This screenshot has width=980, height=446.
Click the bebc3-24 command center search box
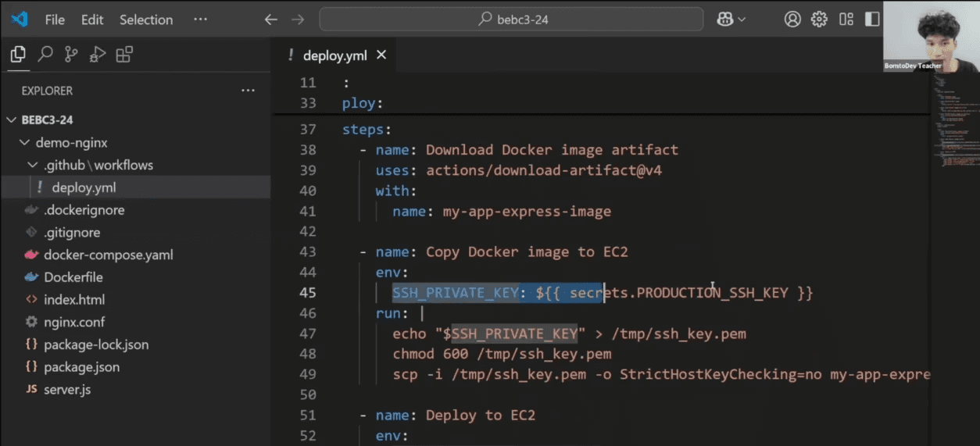tap(512, 20)
